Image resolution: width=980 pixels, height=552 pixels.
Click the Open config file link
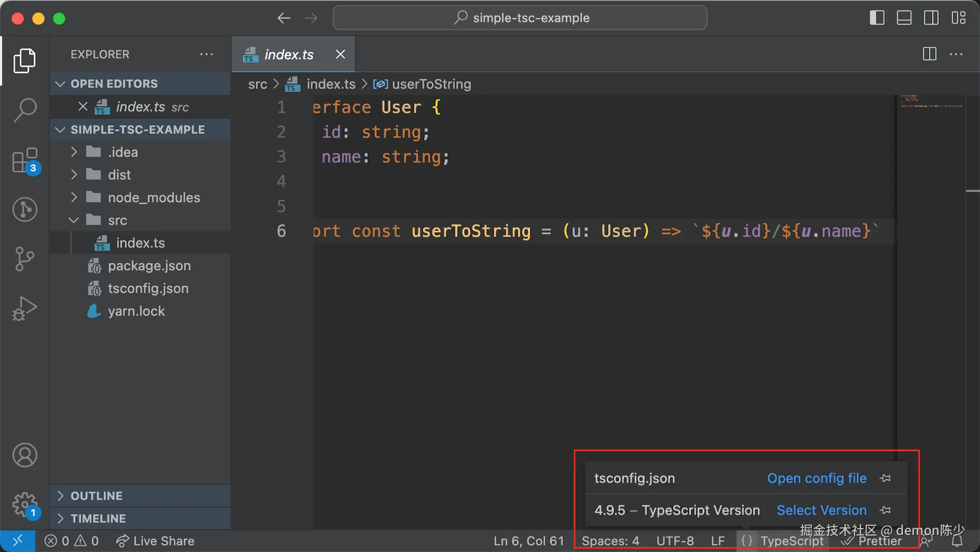click(x=816, y=478)
